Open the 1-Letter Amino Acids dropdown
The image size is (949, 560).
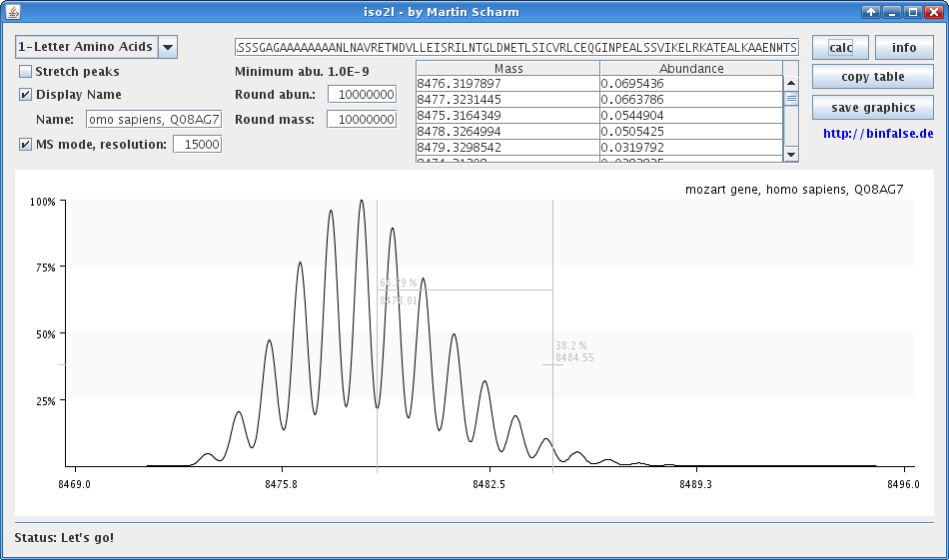coord(168,47)
